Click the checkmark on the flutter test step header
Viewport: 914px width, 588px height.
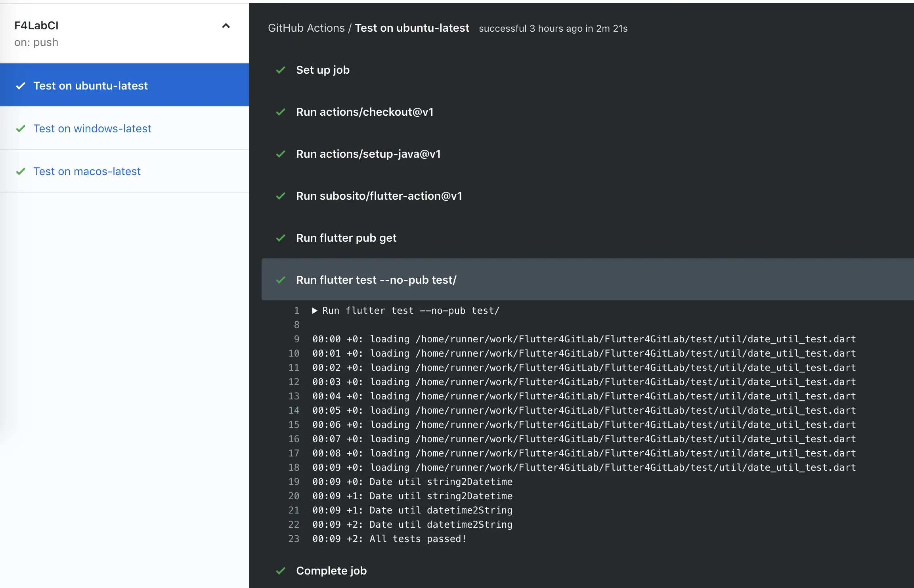(x=281, y=280)
